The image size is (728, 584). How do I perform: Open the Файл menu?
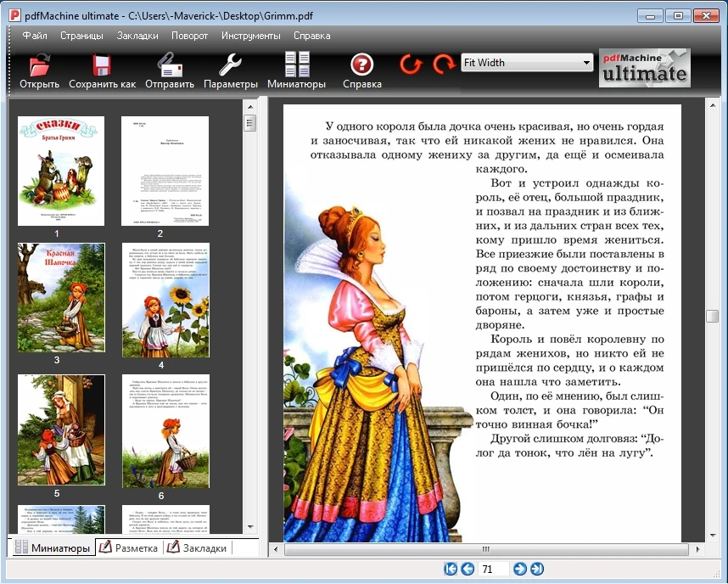point(35,36)
